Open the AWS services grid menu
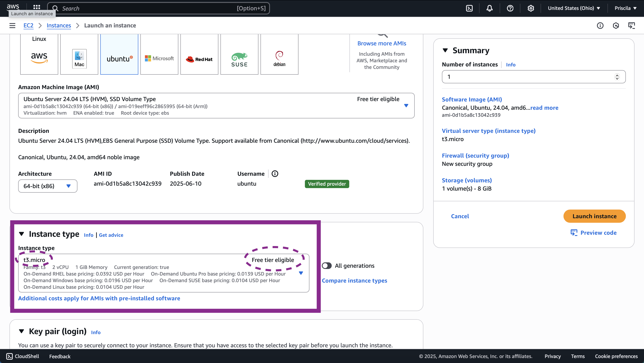644x363 pixels. point(37,7)
